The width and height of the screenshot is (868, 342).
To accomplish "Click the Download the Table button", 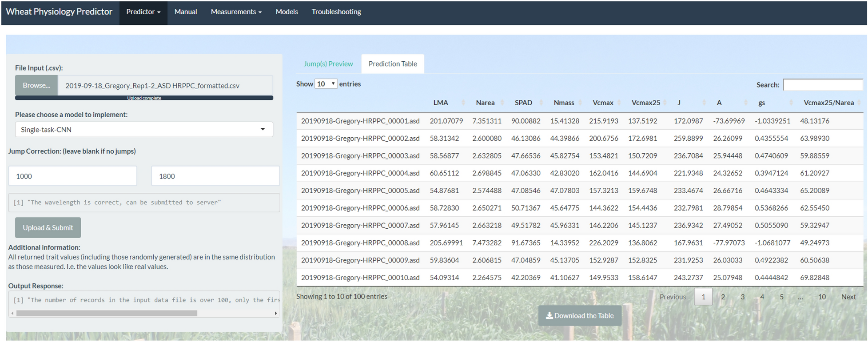I will (x=580, y=315).
